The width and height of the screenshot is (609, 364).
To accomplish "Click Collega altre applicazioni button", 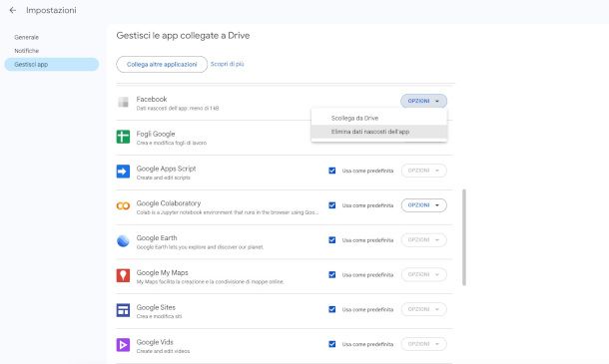I will coord(162,65).
